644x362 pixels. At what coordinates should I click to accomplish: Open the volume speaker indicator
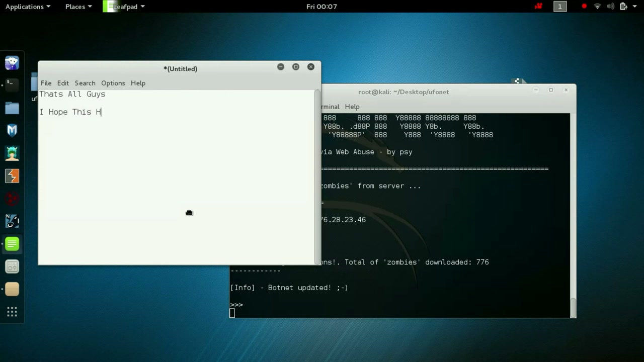click(610, 7)
